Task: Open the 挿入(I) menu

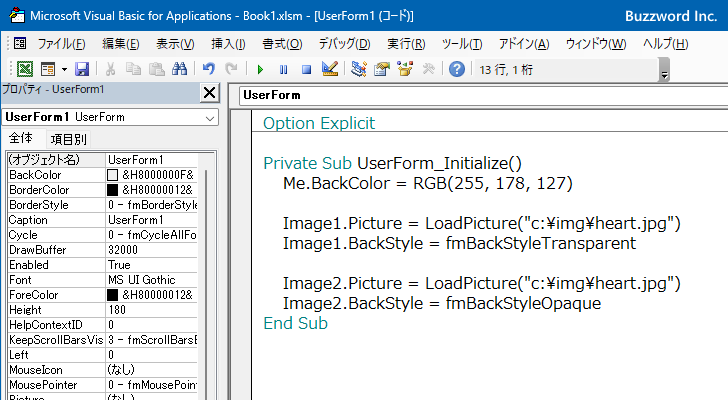Action: click(228, 44)
